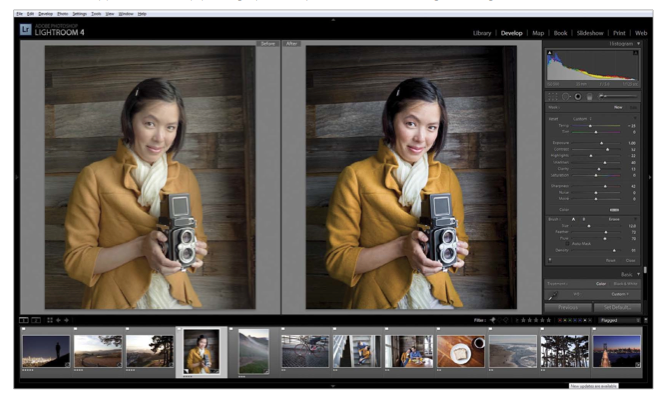Click the Previous button
Screen dimensions: 665x401
point(568,307)
